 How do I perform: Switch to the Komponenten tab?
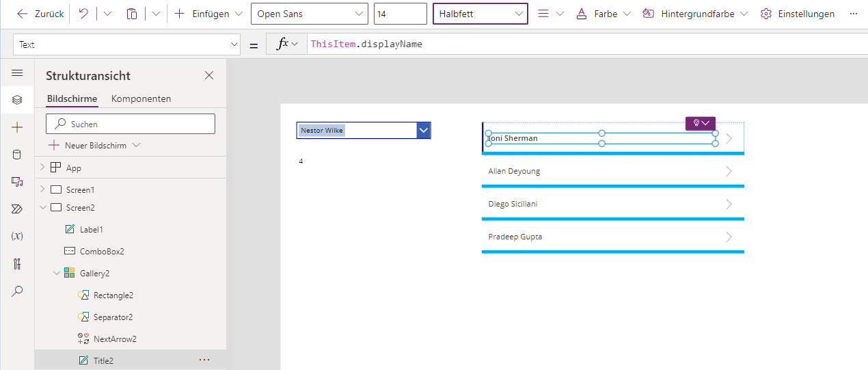click(141, 98)
